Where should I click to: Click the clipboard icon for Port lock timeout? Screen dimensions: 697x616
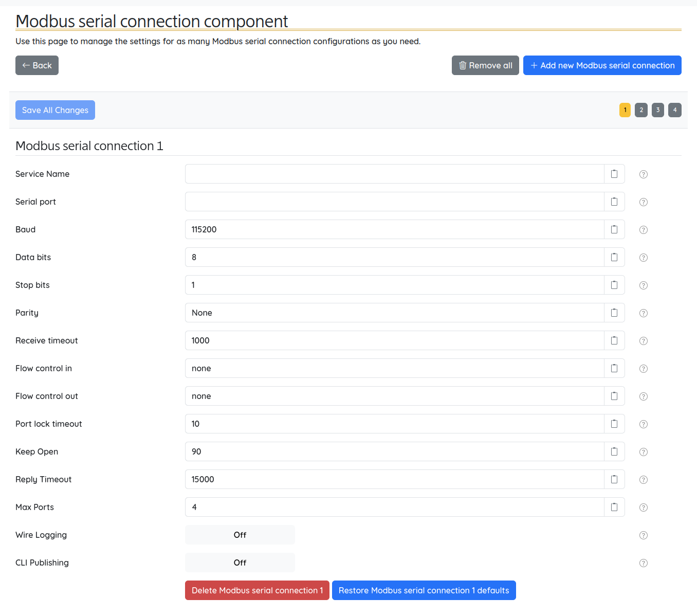pos(614,424)
